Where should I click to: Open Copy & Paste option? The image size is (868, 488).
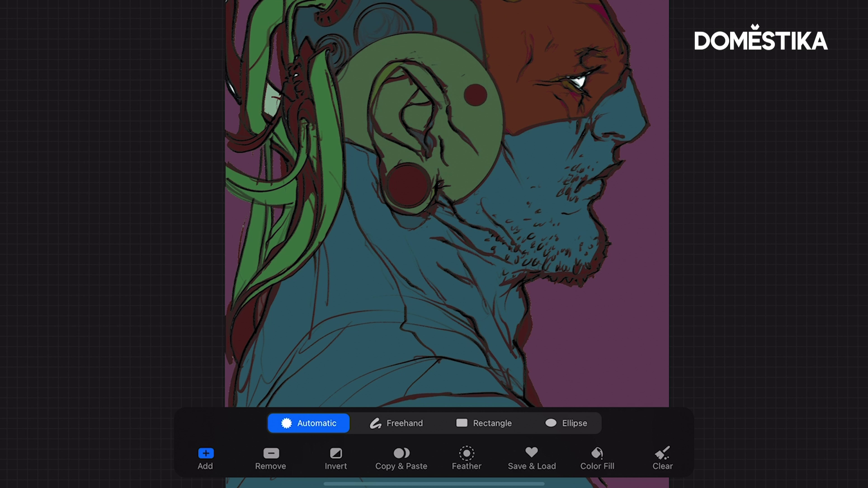[x=401, y=459]
